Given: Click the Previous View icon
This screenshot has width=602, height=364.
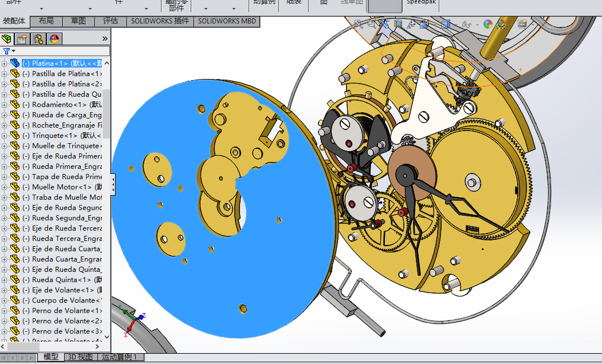Looking at the screenshot, I should (385, 24).
